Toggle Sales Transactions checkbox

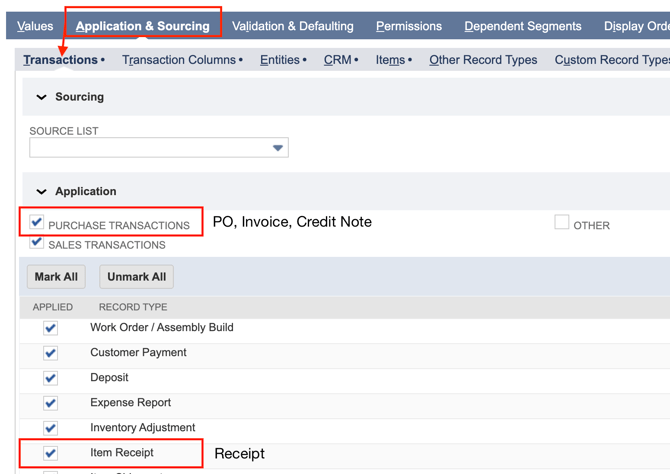point(37,241)
